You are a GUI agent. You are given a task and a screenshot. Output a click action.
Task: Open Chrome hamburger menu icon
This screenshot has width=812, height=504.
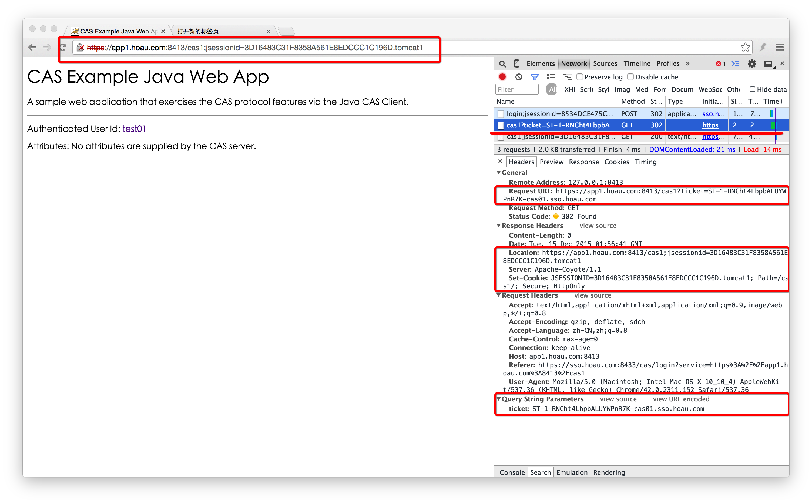click(780, 47)
